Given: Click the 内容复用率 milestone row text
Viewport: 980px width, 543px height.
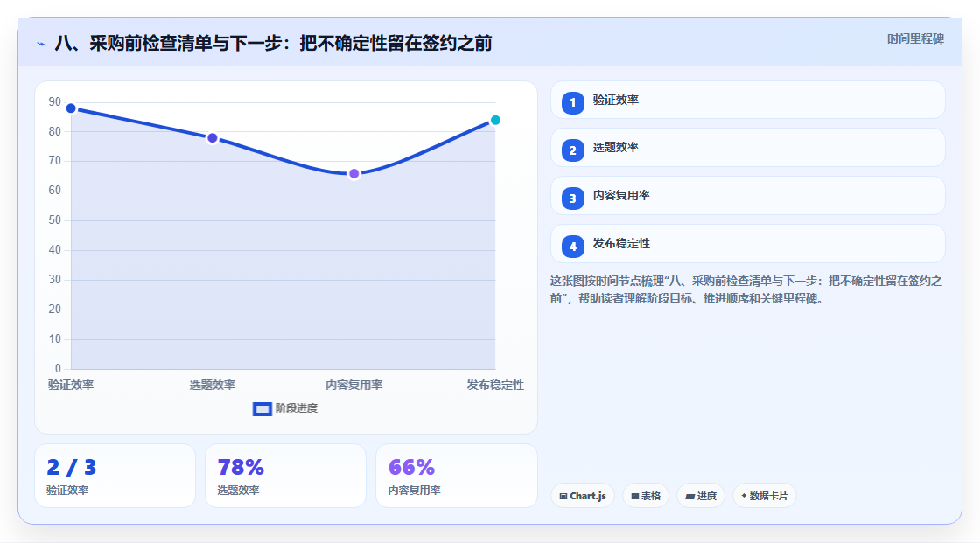Looking at the screenshot, I should coord(621,196).
